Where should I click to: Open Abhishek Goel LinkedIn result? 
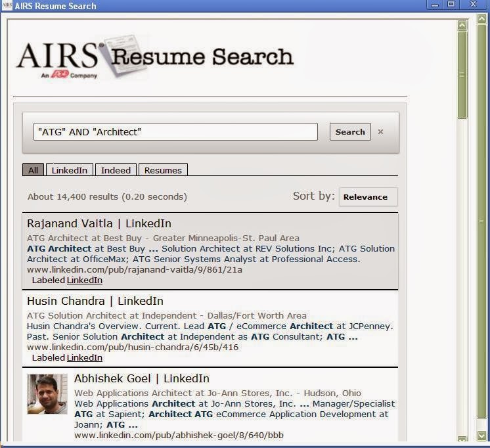[142, 378]
